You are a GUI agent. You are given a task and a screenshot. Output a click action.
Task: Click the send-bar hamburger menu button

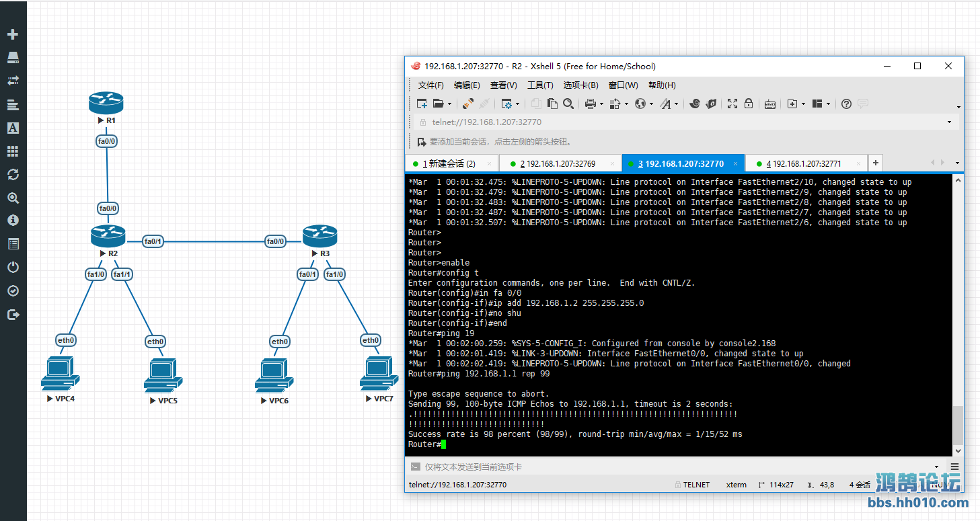tap(954, 467)
